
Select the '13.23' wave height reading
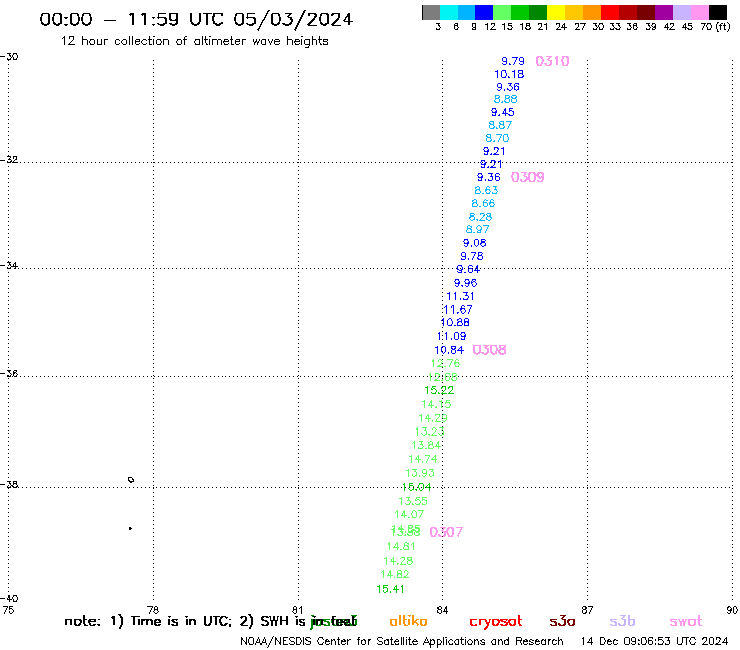tap(429, 432)
